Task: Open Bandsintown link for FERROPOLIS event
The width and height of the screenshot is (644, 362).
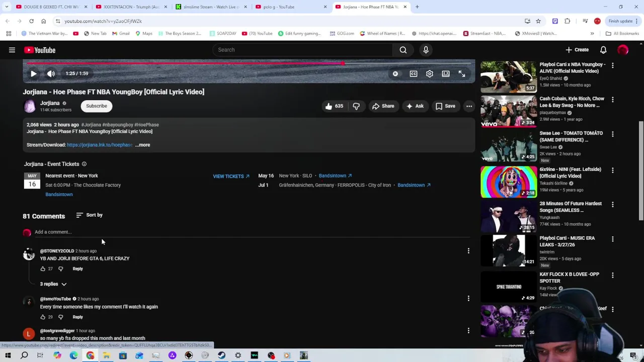Action: (x=414, y=185)
